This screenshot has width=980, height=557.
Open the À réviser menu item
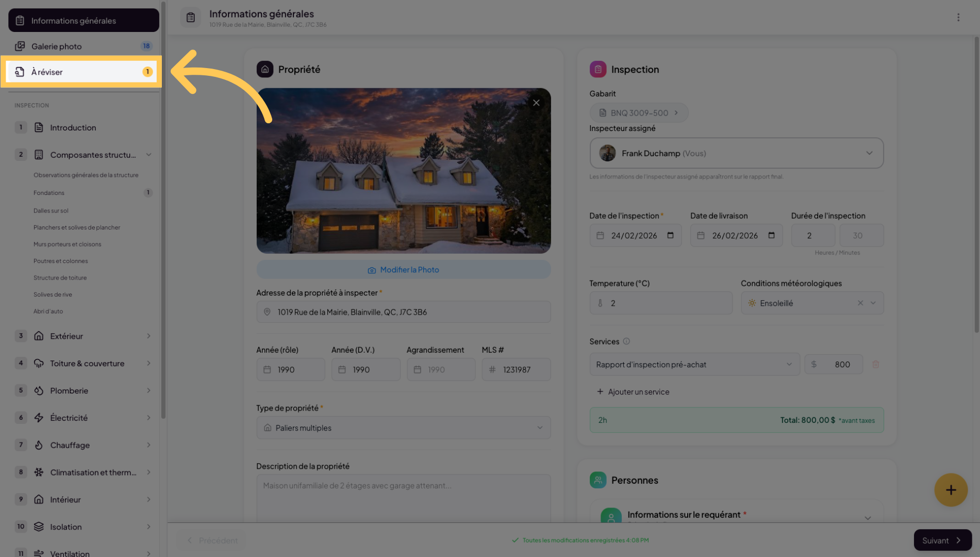point(82,72)
